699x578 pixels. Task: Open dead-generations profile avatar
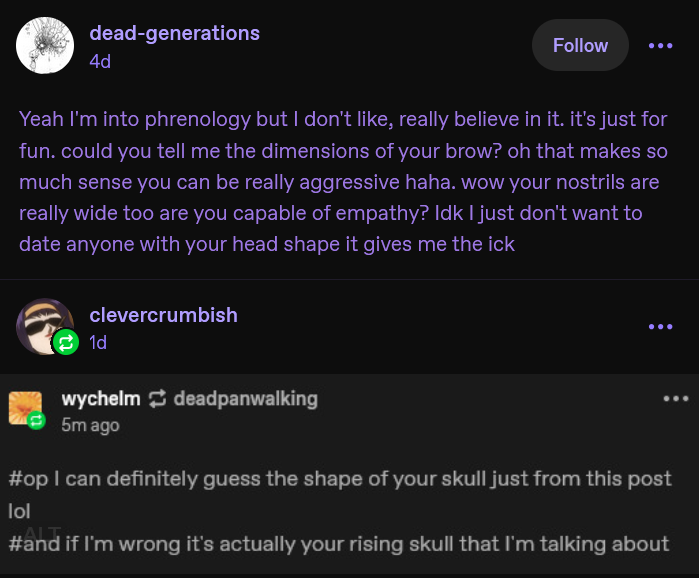pyautogui.click(x=45, y=45)
